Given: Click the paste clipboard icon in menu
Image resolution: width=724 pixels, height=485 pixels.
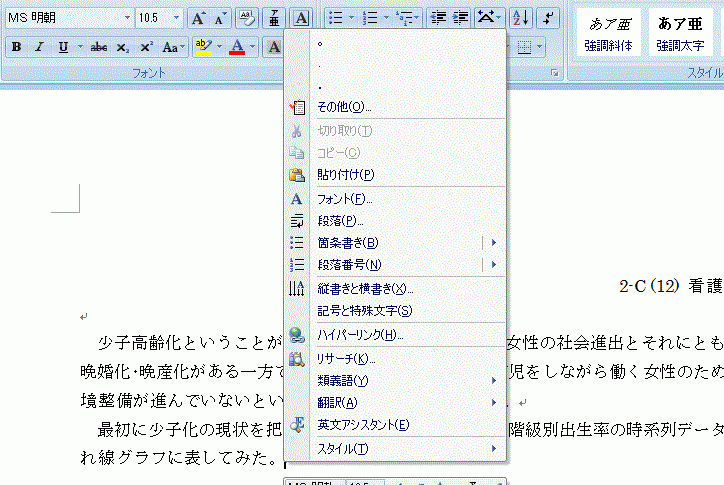Looking at the screenshot, I should tap(296, 175).
